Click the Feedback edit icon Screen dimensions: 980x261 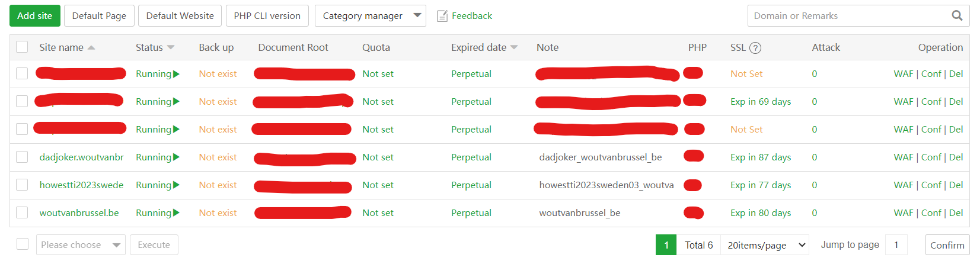442,16
